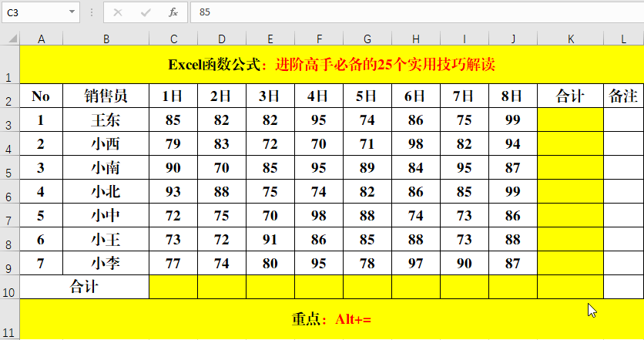Click the yellow total cell for 小中
This screenshot has width=644, height=340.
pos(570,215)
